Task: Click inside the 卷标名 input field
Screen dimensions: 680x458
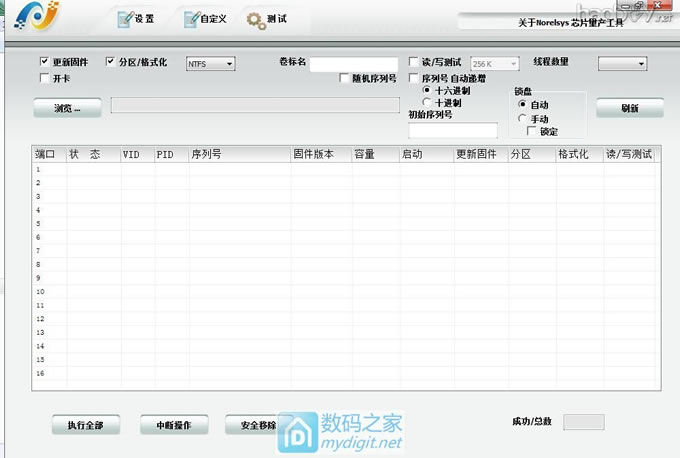Action: [x=353, y=64]
